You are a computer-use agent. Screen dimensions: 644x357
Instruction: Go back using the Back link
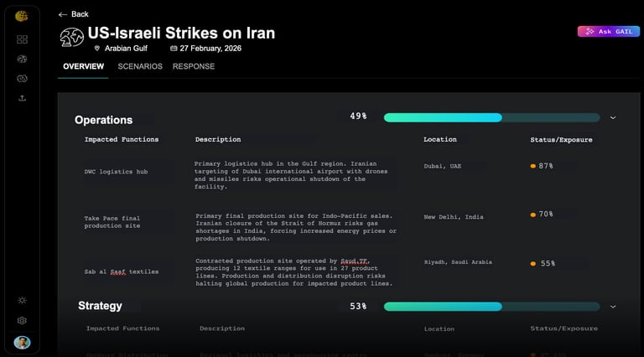pyautogui.click(x=73, y=14)
